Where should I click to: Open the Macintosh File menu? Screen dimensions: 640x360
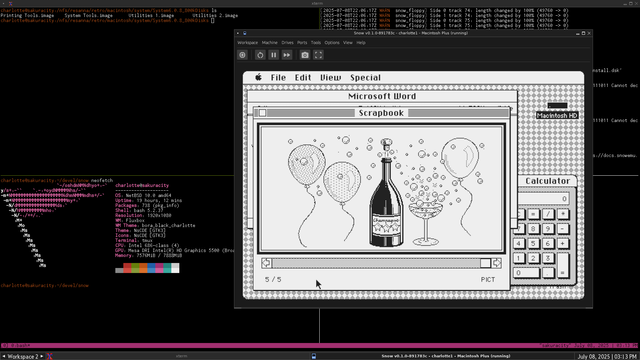click(278, 78)
